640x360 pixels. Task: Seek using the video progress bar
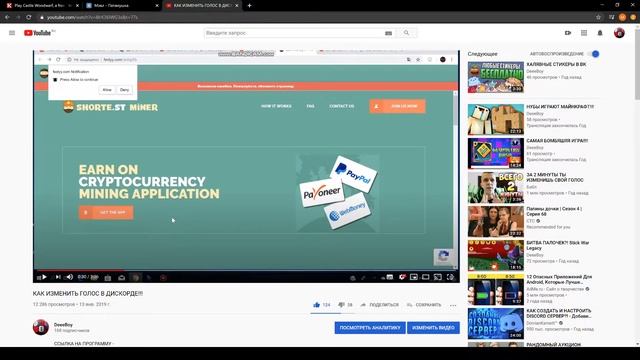pyautogui.click(x=246, y=270)
